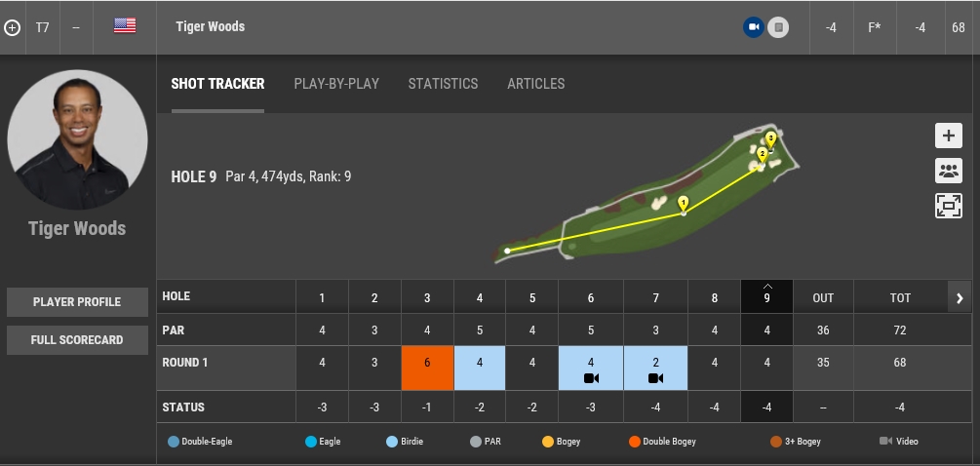Open the Full Scorecard button

coord(77,340)
